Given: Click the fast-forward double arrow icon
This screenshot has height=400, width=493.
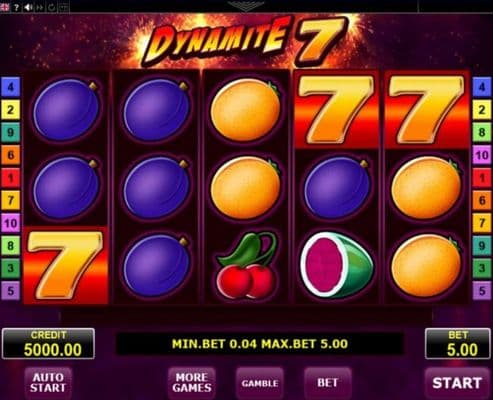Looking at the screenshot, I should coord(40,7).
